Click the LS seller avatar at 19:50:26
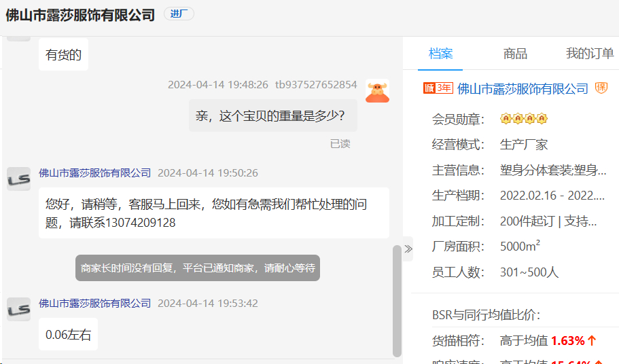Screen dimensions: 619x364 18,179
